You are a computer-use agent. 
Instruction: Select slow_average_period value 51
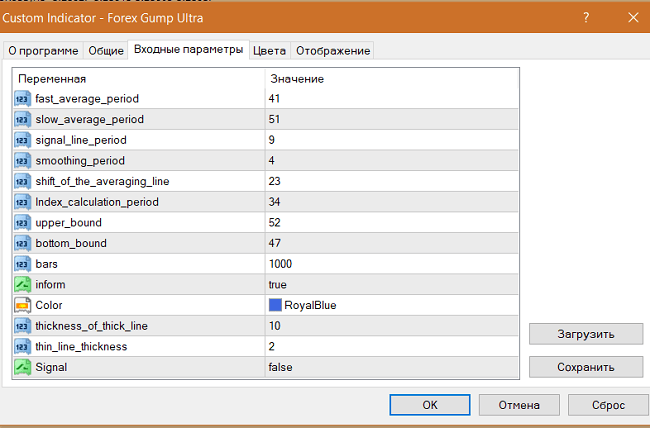coord(274,119)
